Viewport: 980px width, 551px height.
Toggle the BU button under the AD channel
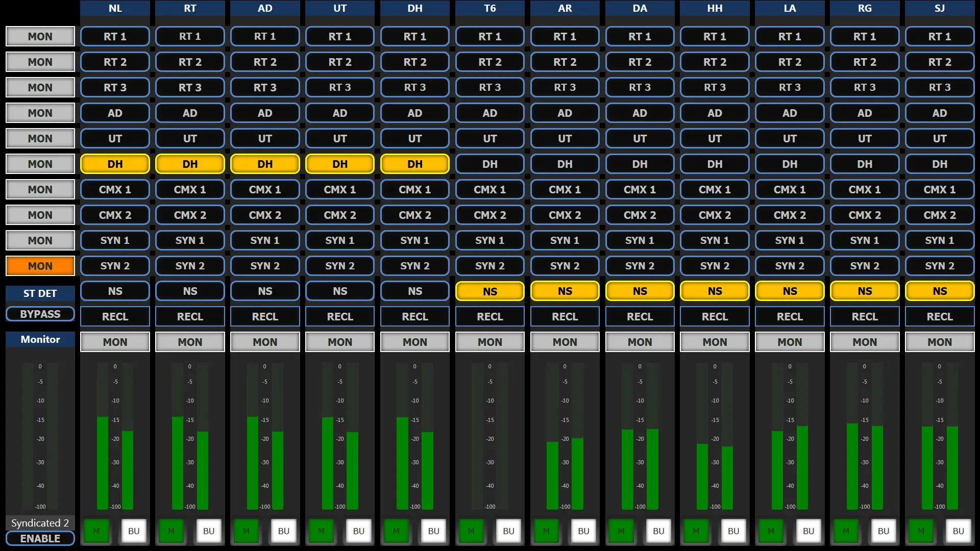[284, 531]
